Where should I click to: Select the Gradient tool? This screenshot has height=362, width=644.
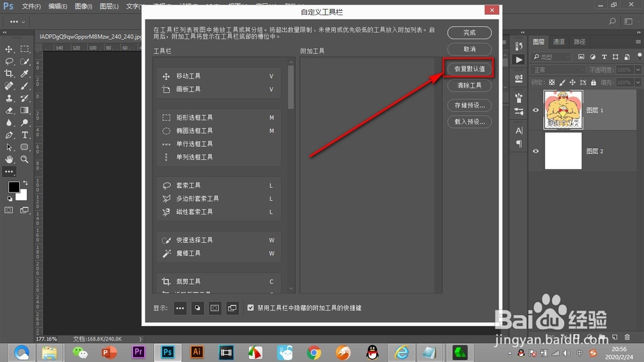tap(24, 110)
